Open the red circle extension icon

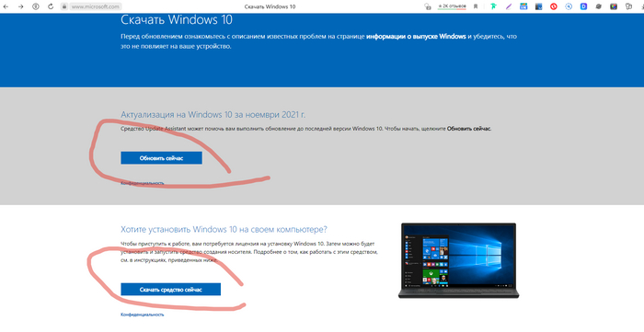pos(554,6)
